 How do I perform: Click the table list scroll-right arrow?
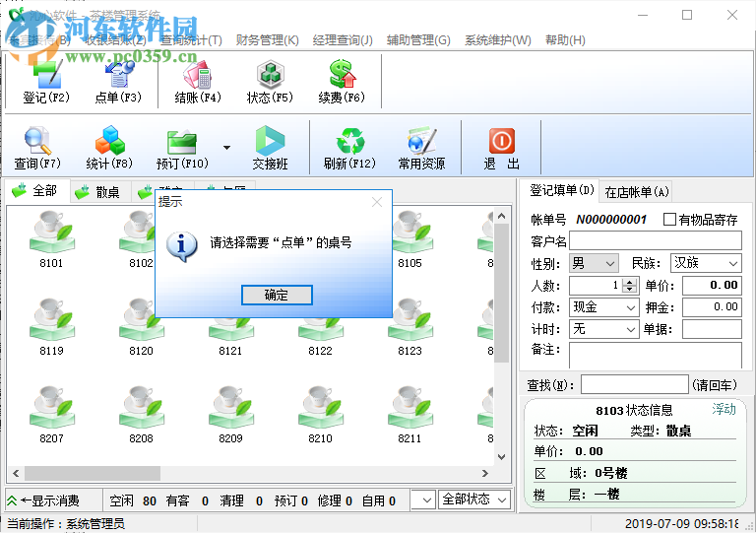(x=485, y=473)
